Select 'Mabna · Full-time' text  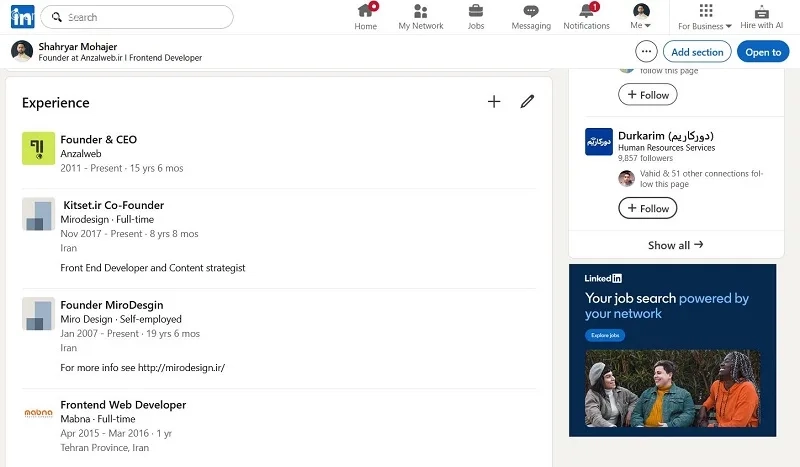pos(97,419)
